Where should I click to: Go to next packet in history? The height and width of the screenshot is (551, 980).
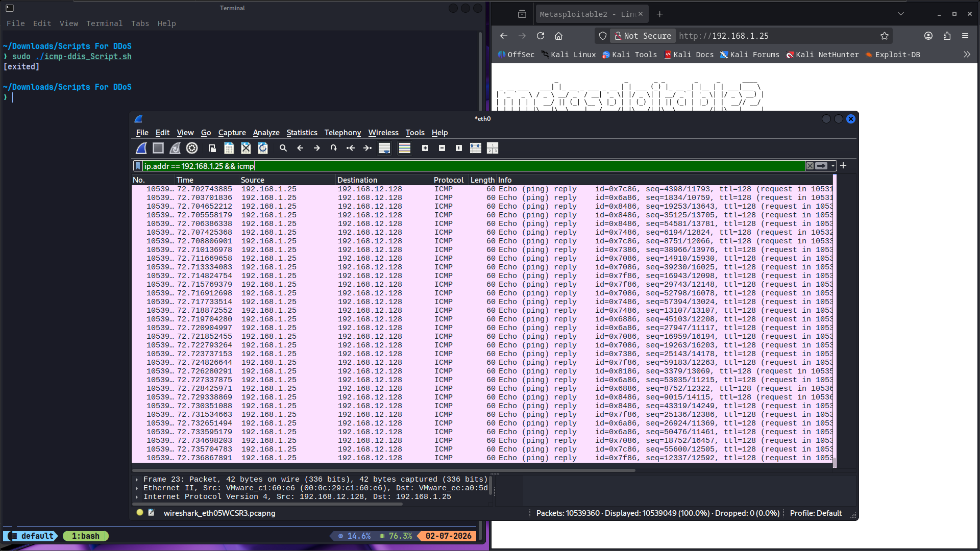click(x=317, y=148)
